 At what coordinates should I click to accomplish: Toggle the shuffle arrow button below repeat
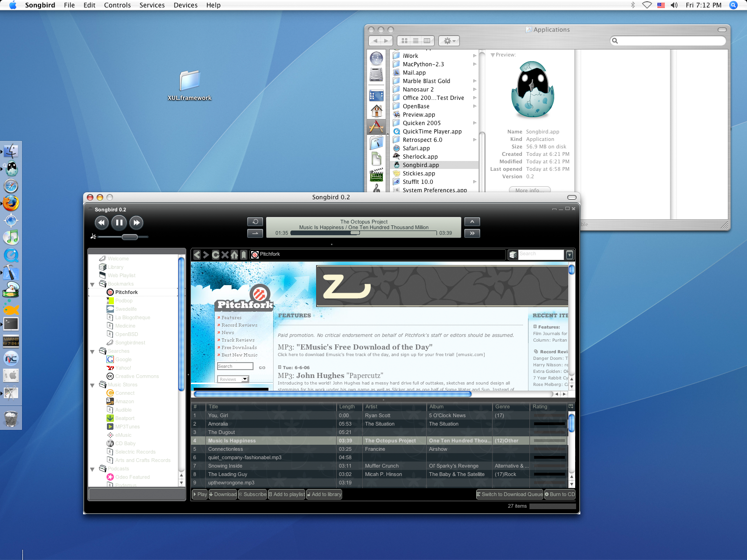(255, 233)
